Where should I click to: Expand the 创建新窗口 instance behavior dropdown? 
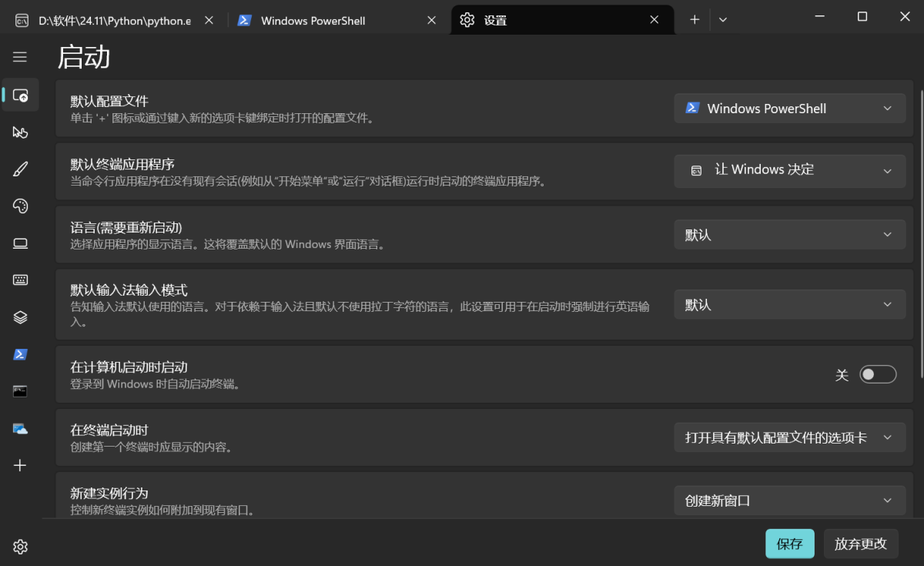[789, 501]
